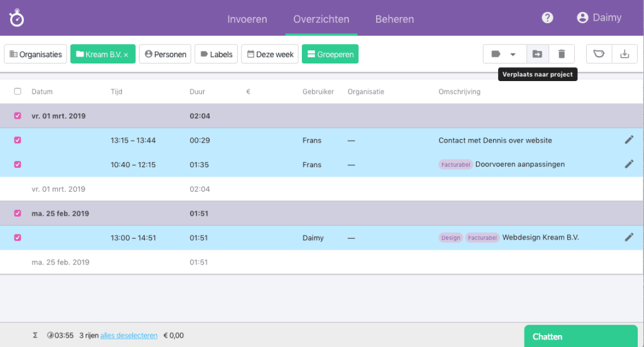Click the trash delete icon

(x=562, y=54)
